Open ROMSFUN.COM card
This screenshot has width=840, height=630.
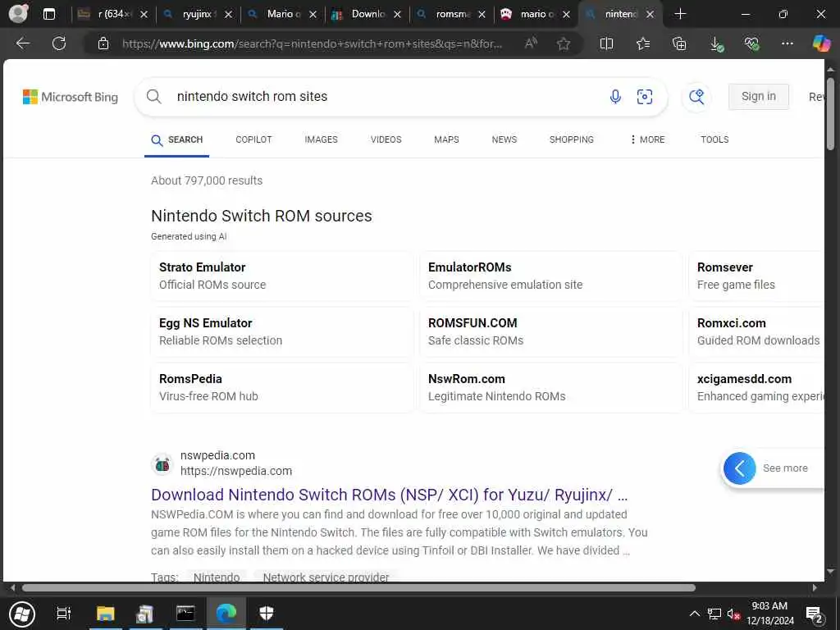pyautogui.click(x=551, y=331)
